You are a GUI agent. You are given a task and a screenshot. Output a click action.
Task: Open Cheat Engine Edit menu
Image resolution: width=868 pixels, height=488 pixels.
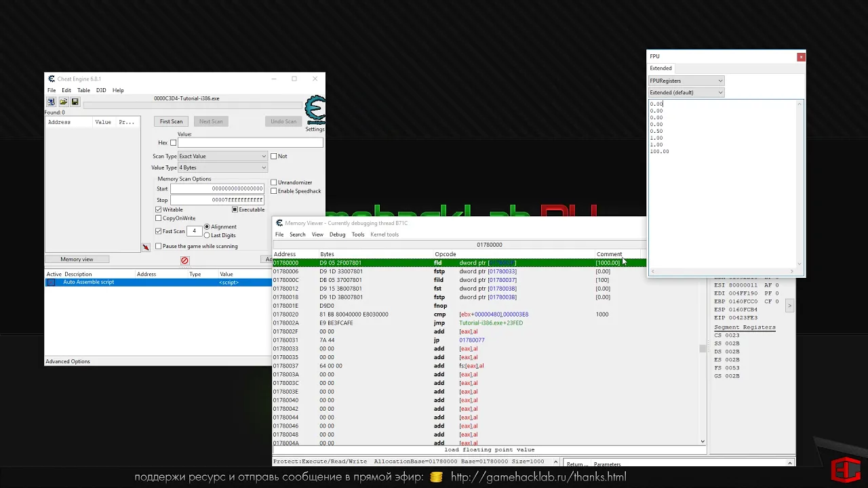66,90
